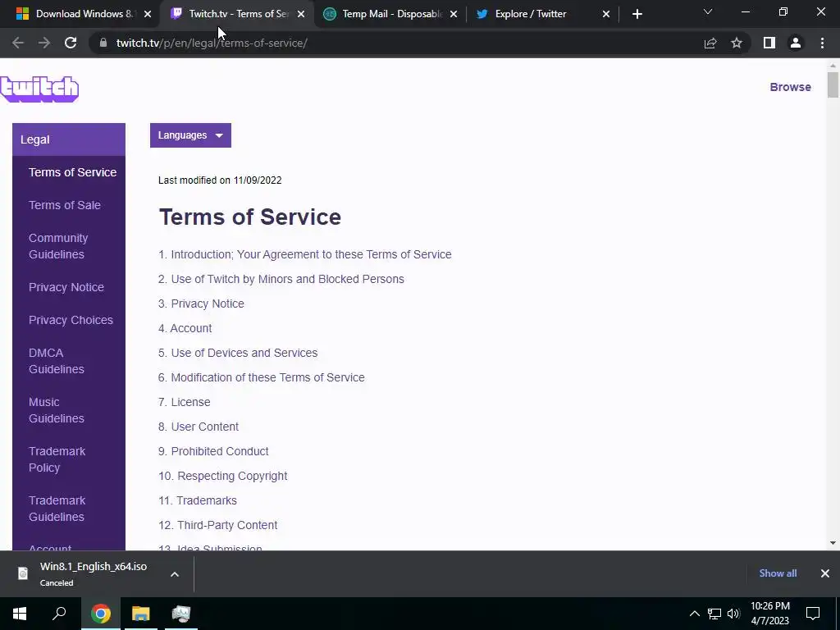Viewport: 840px width, 630px height.
Task: Close the Twitch.tv tab
Action: (x=301, y=14)
